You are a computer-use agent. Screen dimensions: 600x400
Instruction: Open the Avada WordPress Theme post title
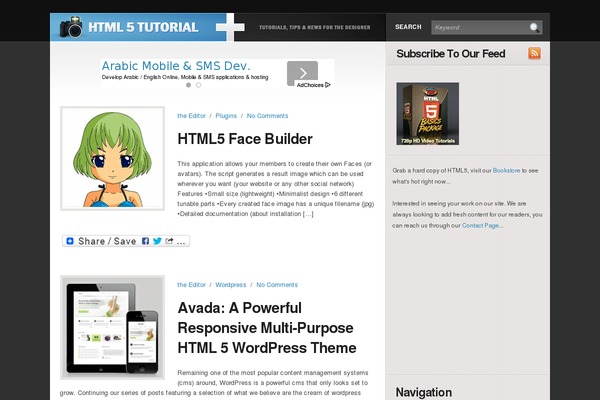click(x=267, y=328)
